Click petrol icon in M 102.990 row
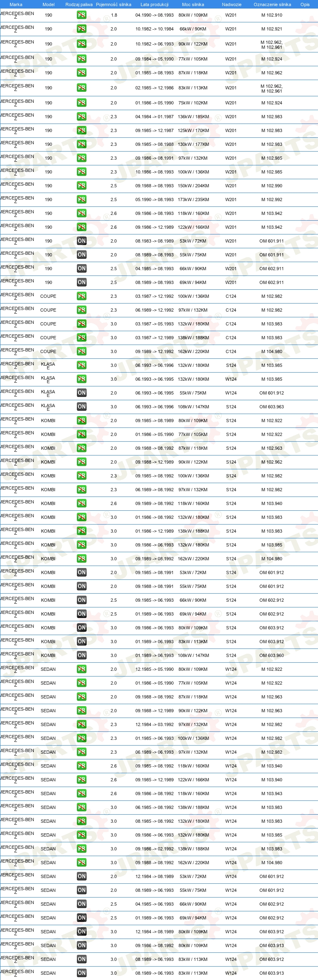Screen dimensions: 318x980 click(x=82, y=186)
